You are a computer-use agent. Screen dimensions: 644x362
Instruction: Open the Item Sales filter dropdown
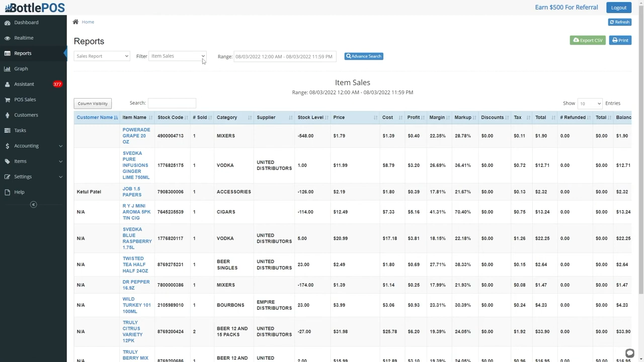tap(178, 56)
